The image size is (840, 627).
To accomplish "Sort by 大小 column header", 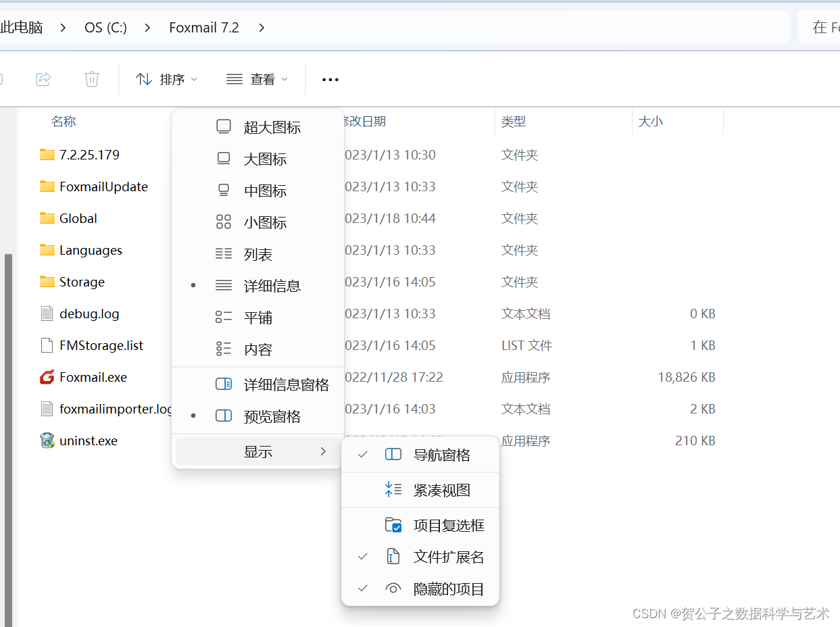I will coord(651,121).
